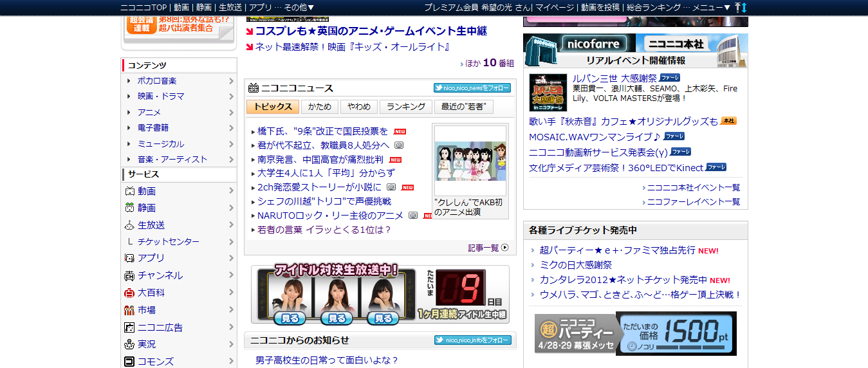The image size is (868, 368).
Task: Follow nico_nico_info on Twitter button
Action: point(472,340)
